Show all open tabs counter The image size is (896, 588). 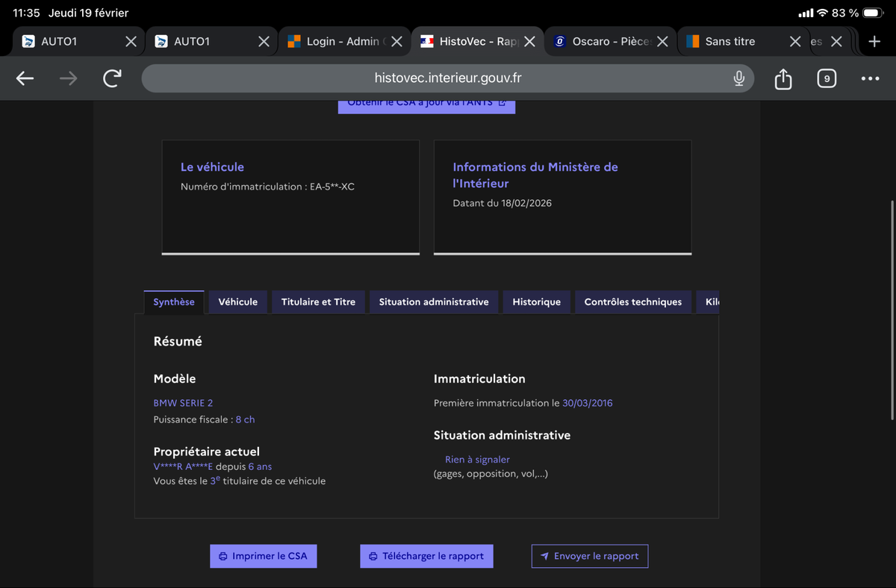826,78
